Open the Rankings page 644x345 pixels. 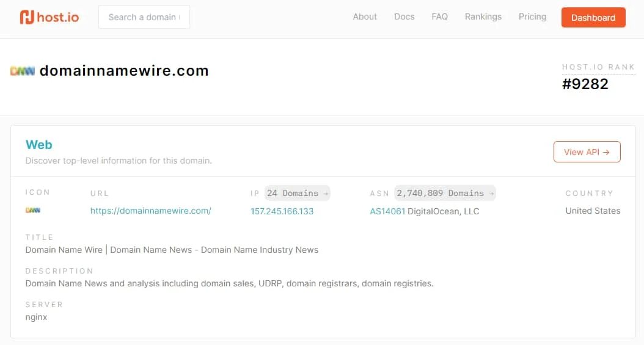click(x=483, y=17)
